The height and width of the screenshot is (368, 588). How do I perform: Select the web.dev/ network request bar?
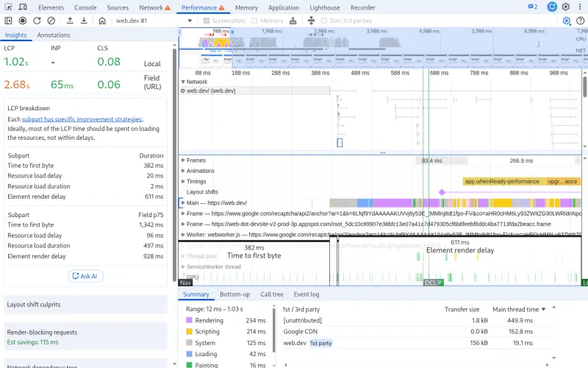[254, 91]
